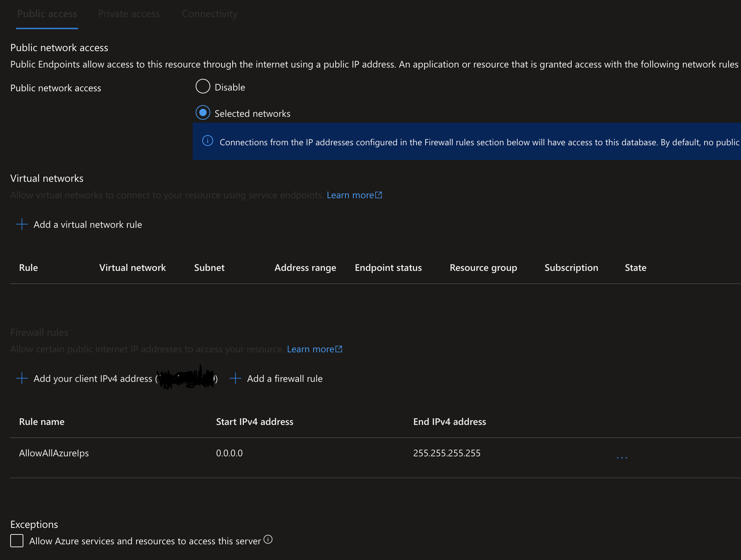The image size is (741, 560).
Task: Open the Connectivity tab
Action: tap(209, 14)
